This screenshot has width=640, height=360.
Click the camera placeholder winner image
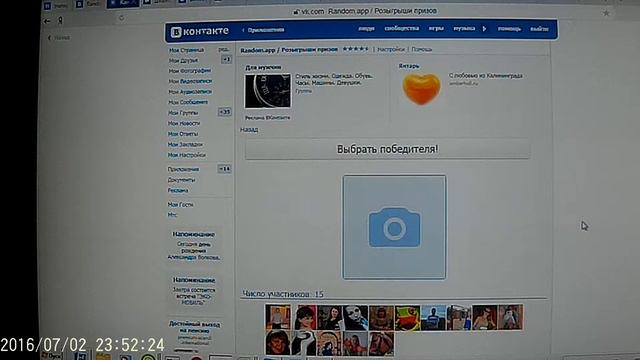394,227
